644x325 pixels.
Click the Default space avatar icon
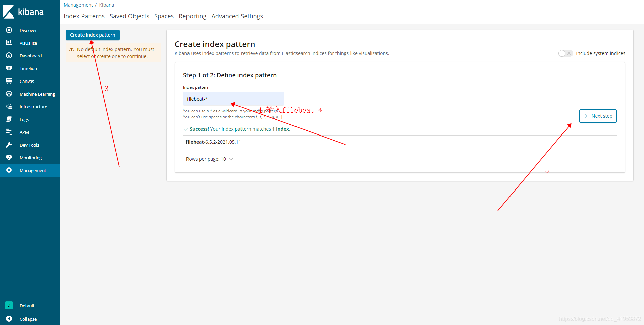pos(9,305)
